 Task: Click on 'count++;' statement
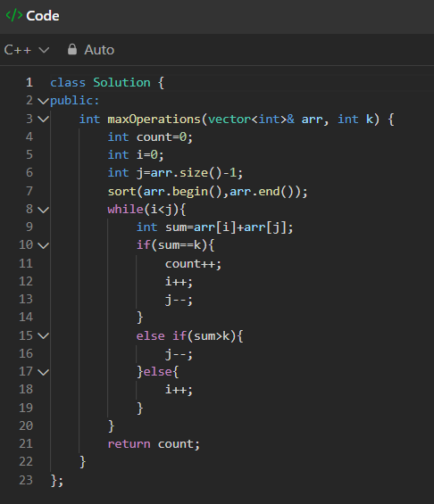click(193, 264)
